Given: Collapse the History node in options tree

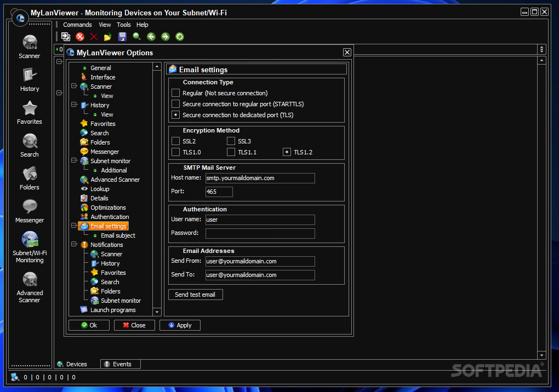Looking at the screenshot, I should pyautogui.click(x=74, y=105).
